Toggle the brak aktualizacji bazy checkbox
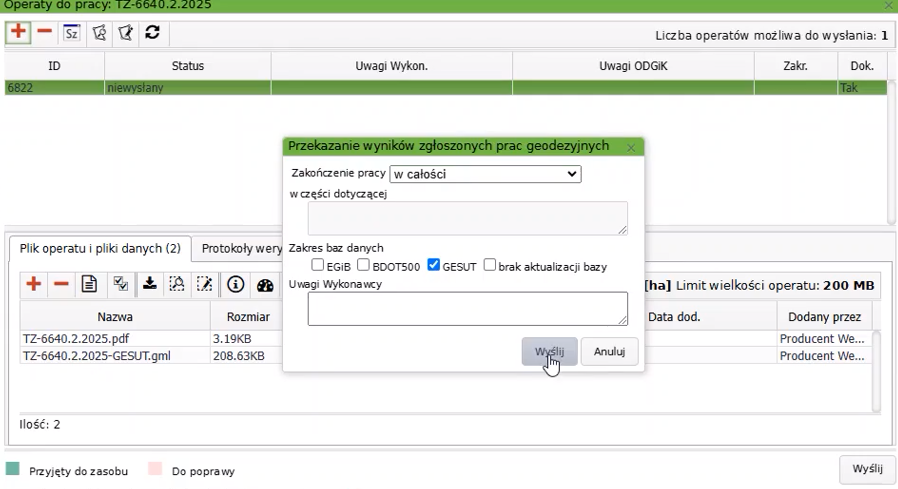This screenshot has width=898, height=489. (x=490, y=266)
